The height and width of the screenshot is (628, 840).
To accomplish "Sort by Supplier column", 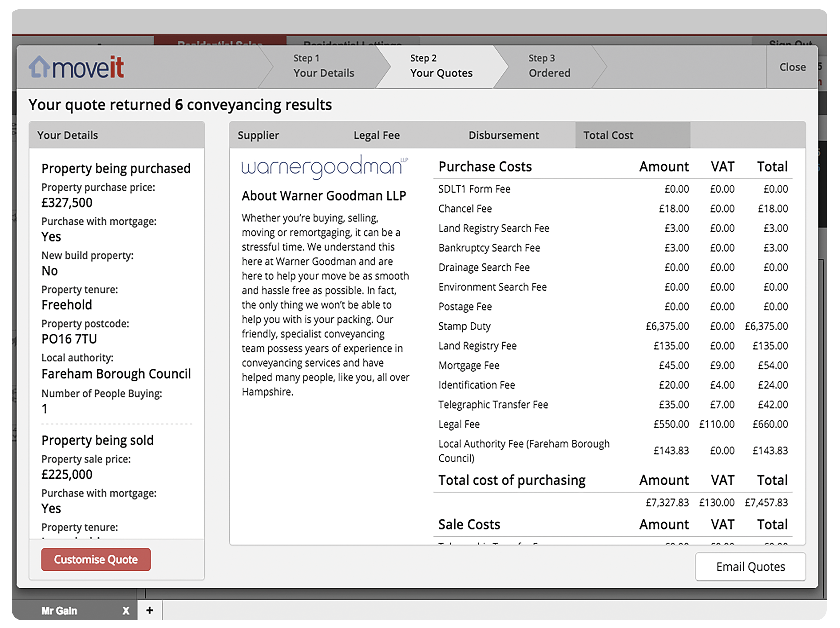I will pos(258,135).
